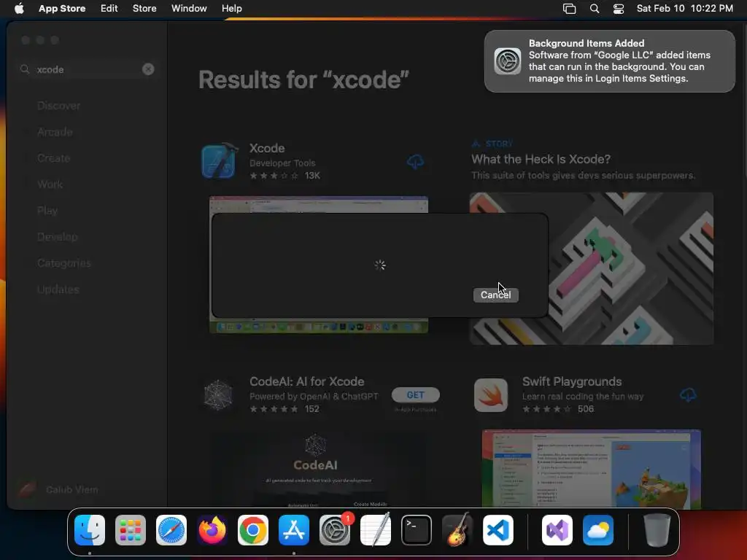Viewport: 747px width, 560px height.
Task: Open the weather cloud app in dock
Action: [x=598, y=530]
